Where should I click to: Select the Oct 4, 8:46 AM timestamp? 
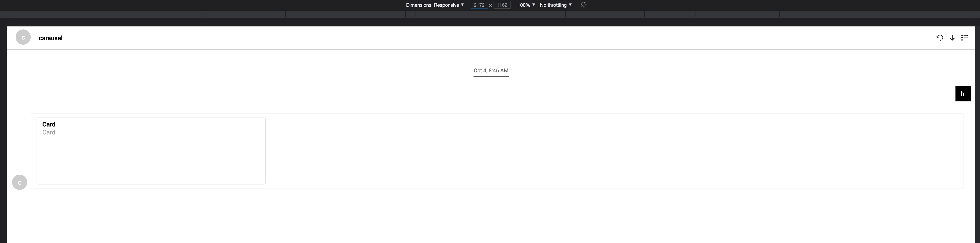click(491, 70)
